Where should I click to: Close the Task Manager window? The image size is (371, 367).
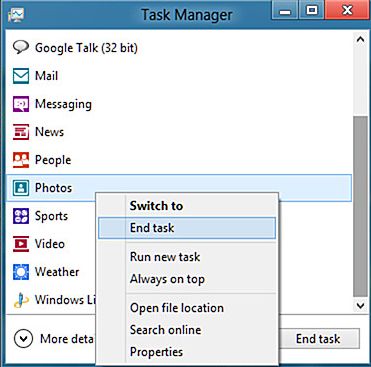[x=348, y=11]
